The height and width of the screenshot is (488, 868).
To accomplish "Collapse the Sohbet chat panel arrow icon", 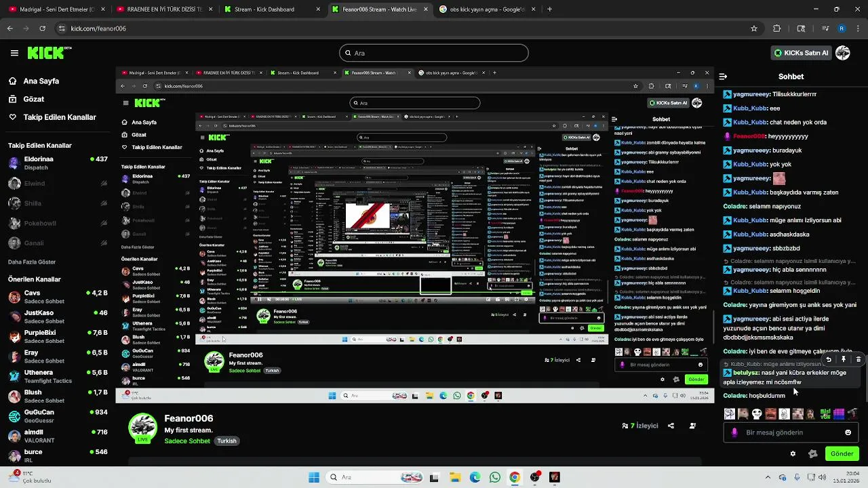I will click(723, 77).
